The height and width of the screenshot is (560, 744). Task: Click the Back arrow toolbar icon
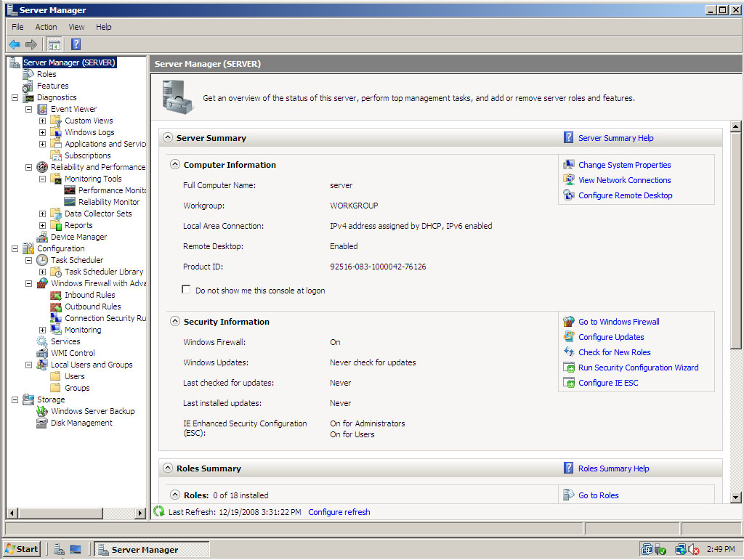15,44
